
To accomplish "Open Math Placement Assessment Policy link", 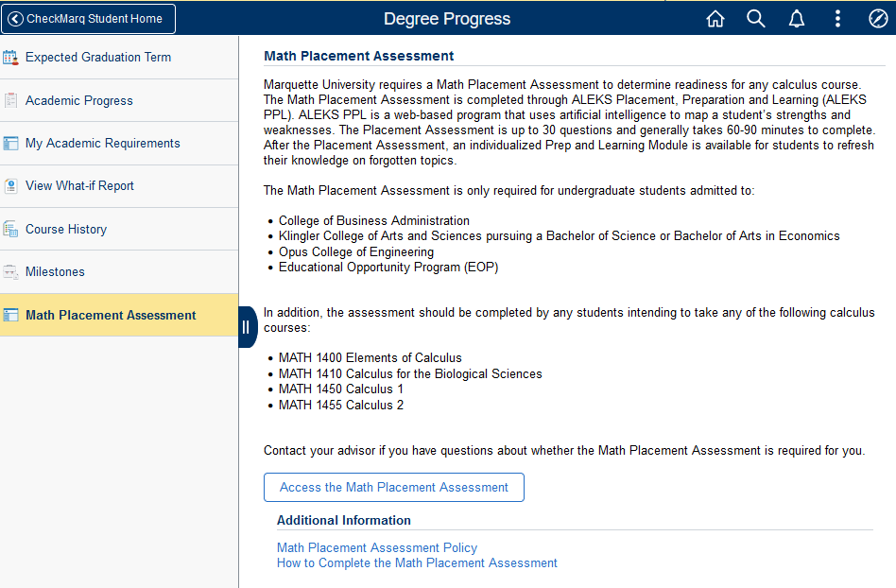I will [376, 548].
